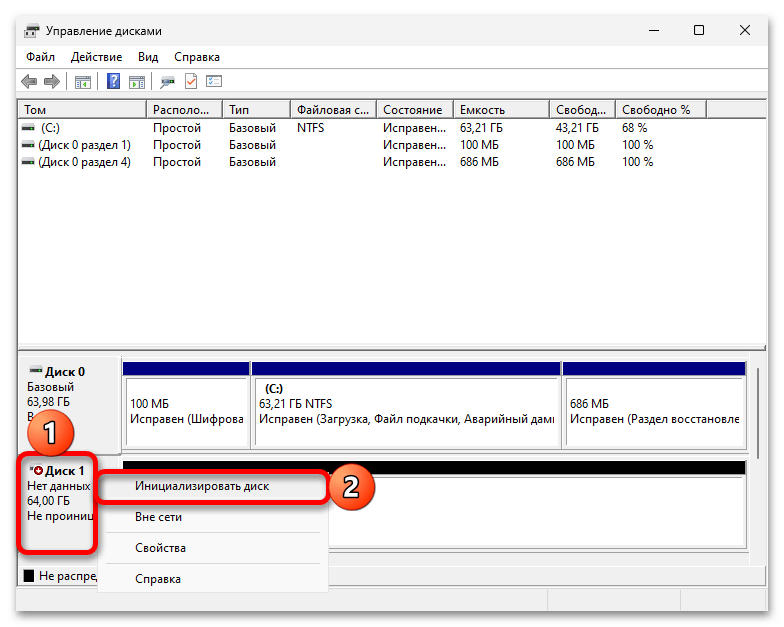Click the red checkmark properties icon
Image resolution: width=784 pixels, height=627 pixels.
pyautogui.click(x=191, y=81)
